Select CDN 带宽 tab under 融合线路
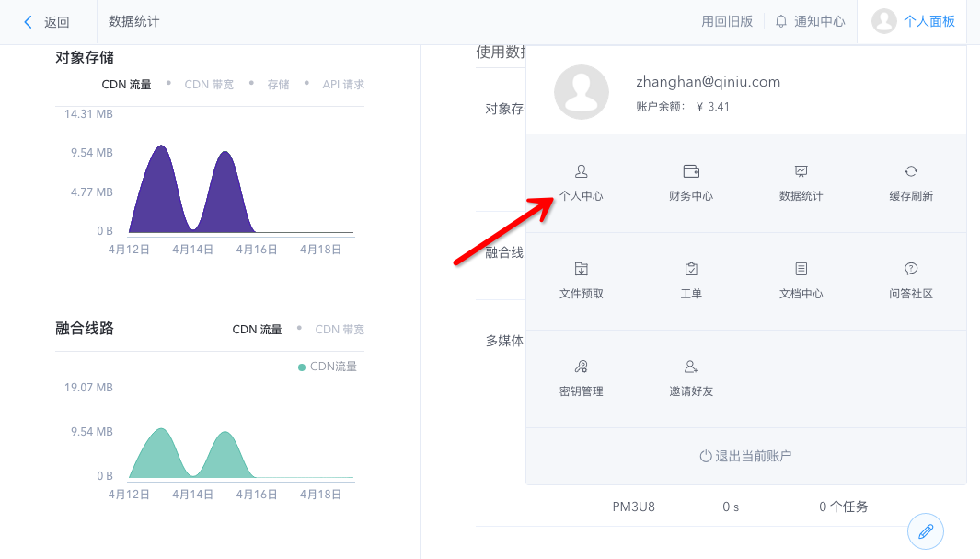980x559 pixels. coord(340,330)
